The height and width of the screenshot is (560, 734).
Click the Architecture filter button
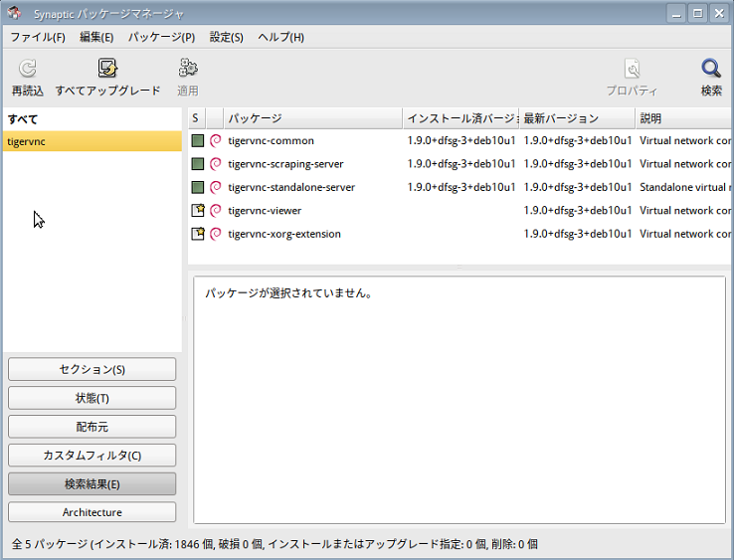pos(92,512)
